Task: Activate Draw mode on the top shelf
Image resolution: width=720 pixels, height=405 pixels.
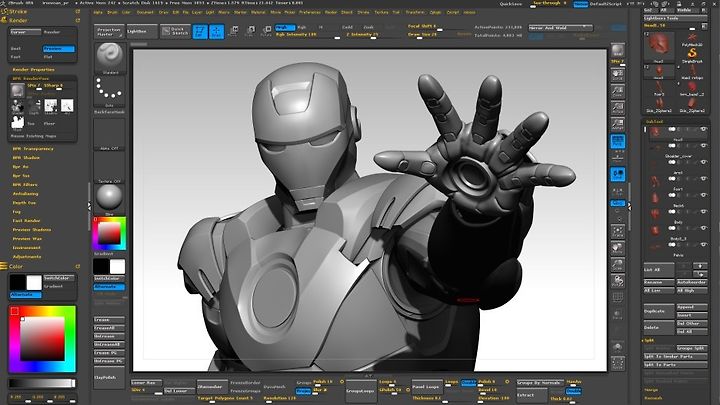Action: 216,31
